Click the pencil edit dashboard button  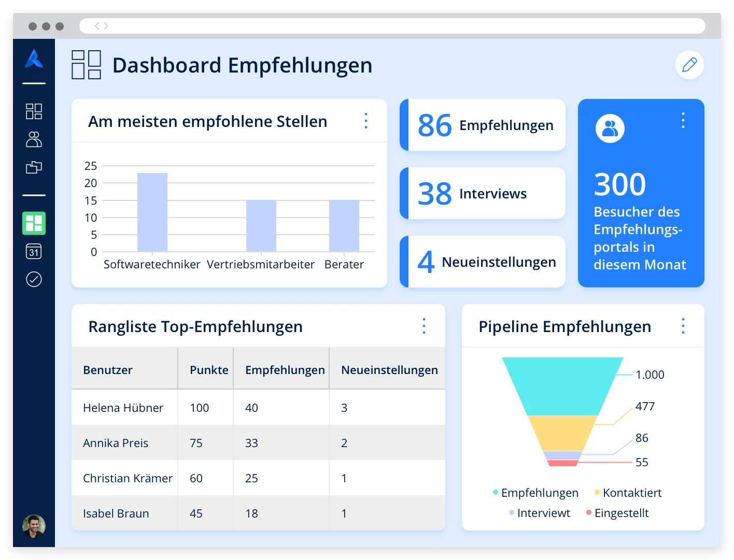689,65
